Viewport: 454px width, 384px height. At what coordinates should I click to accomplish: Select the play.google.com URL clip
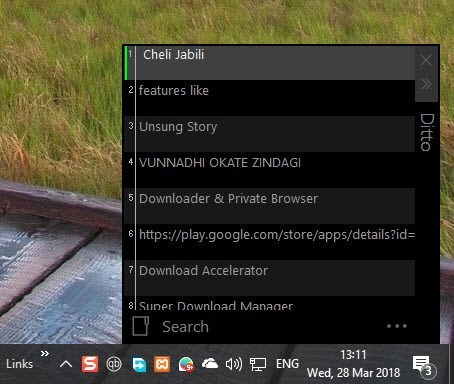pos(269,242)
